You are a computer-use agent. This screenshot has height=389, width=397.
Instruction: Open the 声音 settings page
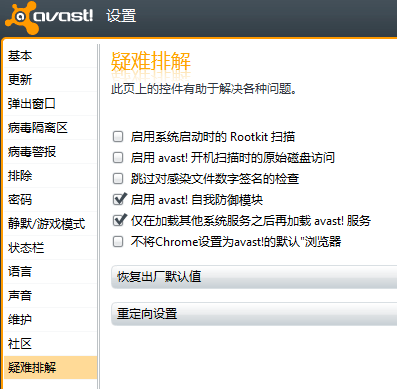click(50, 296)
